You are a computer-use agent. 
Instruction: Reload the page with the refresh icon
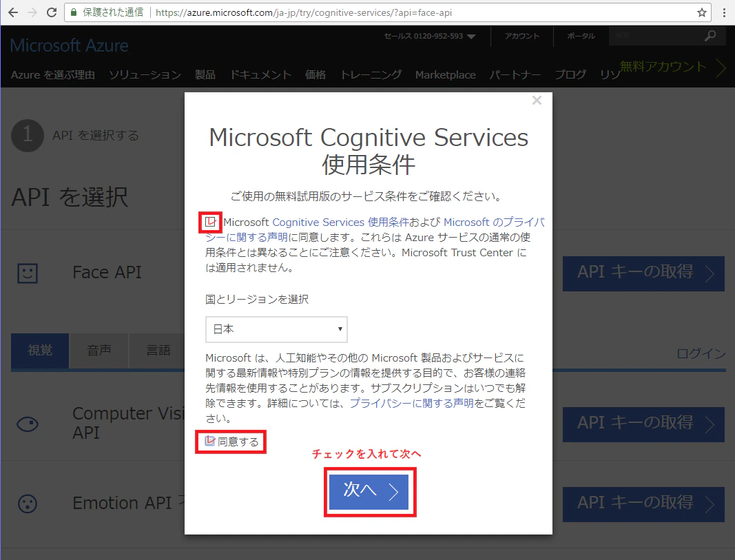pos(52,12)
